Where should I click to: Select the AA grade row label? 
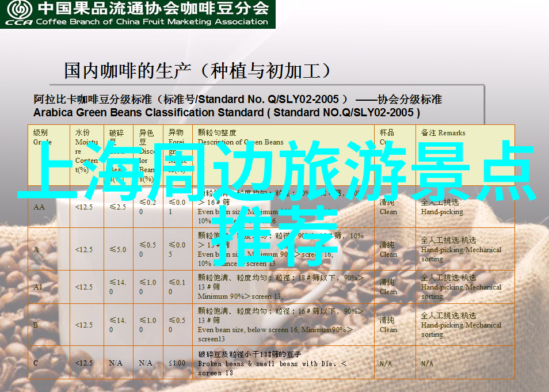(39, 207)
